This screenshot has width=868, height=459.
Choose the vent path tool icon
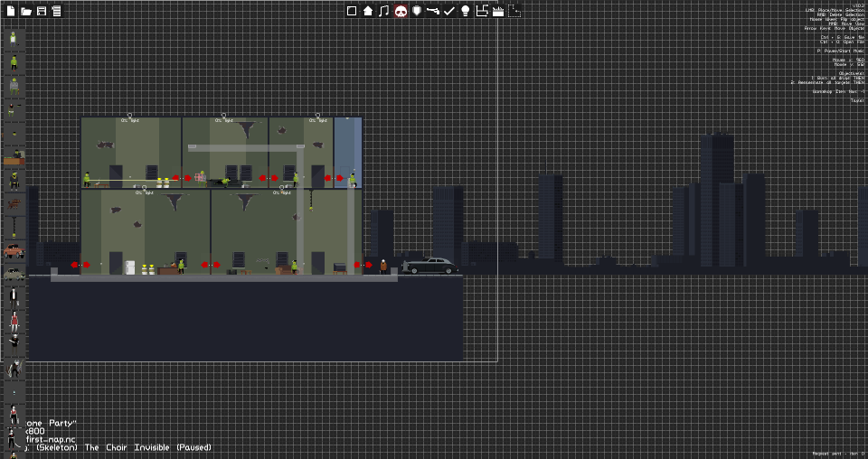pyautogui.click(x=482, y=11)
